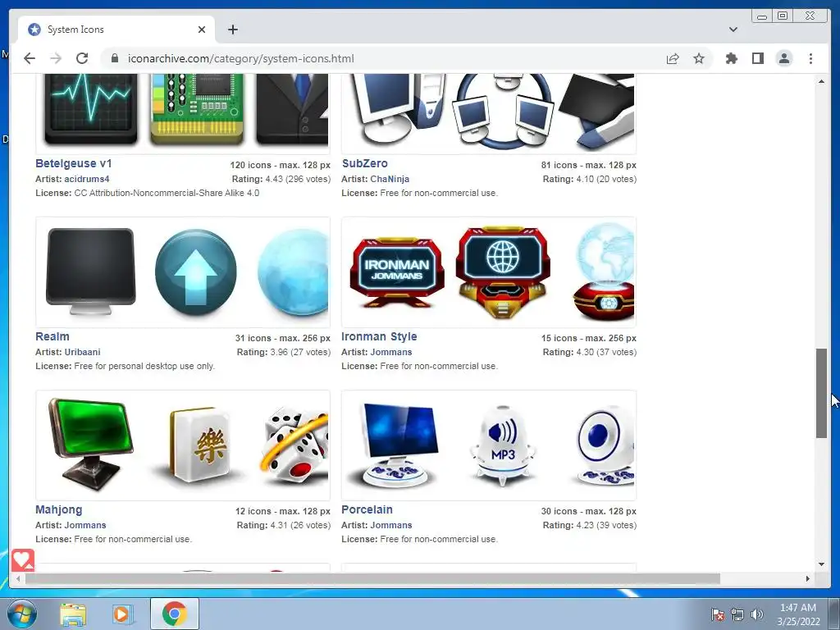Open the SubZero icon set
The image size is (840, 630).
(365, 163)
